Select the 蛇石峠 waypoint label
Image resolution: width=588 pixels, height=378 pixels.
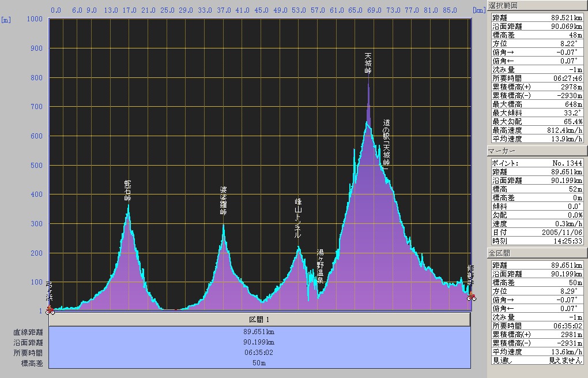(128, 190)
